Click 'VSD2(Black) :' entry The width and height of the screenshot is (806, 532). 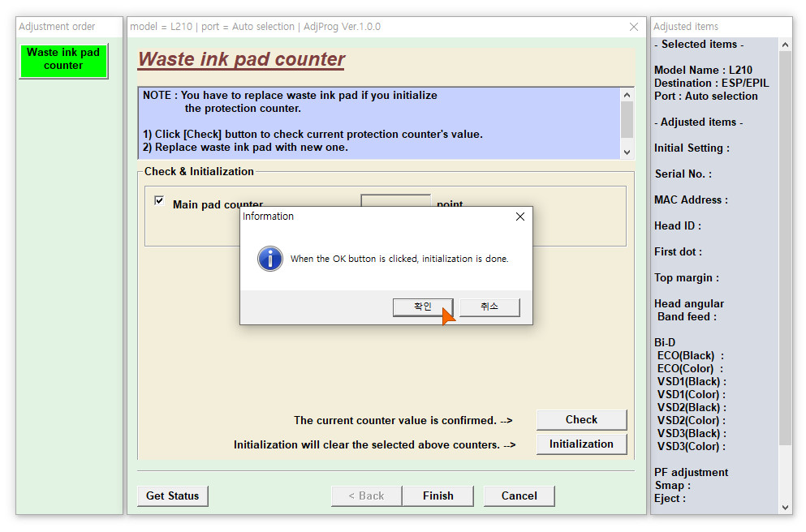point(692,408)
